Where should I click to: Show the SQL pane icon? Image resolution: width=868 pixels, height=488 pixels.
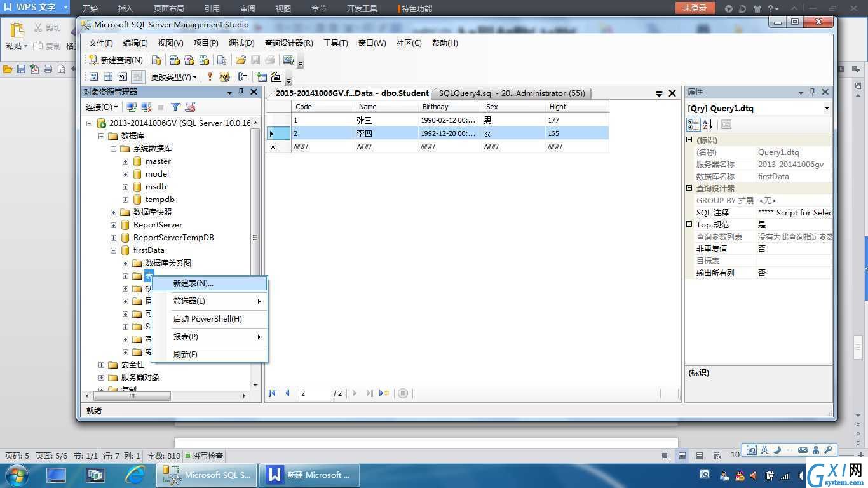pos(123,77)
